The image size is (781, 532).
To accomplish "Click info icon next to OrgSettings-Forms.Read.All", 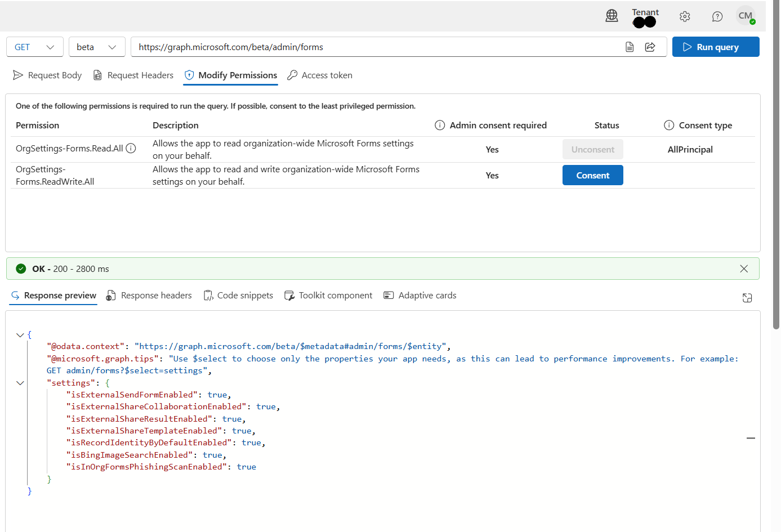I will coord(131,148).
